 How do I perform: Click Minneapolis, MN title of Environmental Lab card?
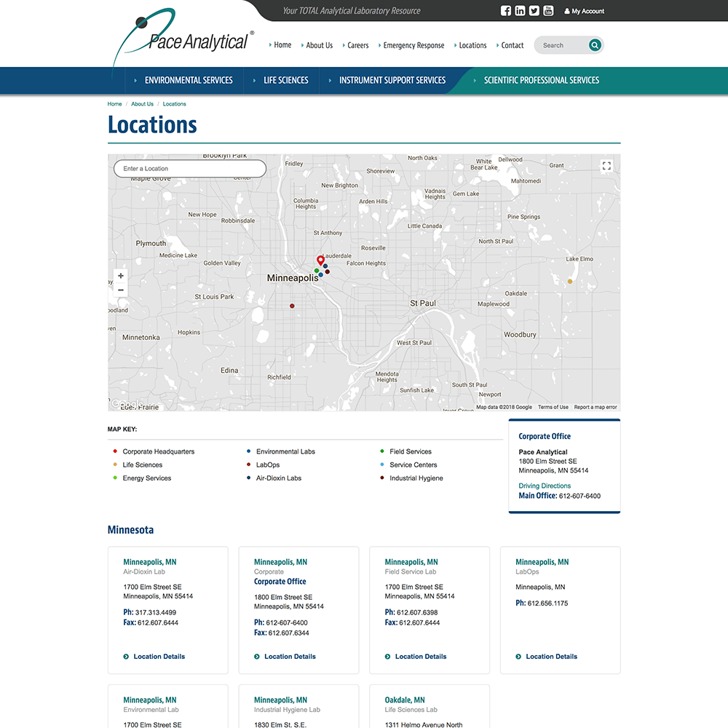pos(149,700)
